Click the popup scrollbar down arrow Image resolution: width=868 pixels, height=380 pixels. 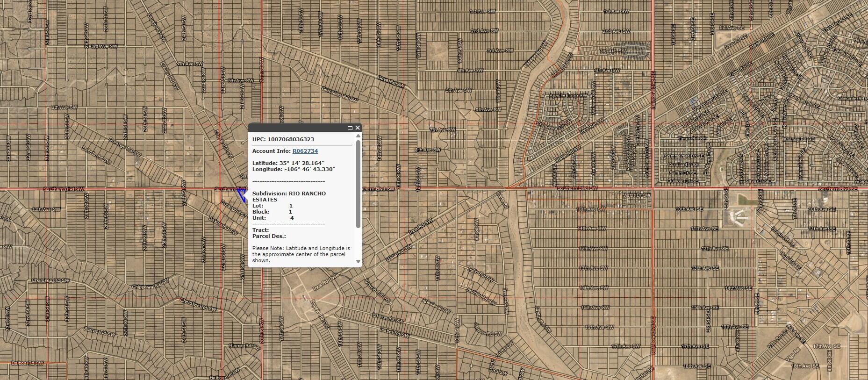pos(359,262)
